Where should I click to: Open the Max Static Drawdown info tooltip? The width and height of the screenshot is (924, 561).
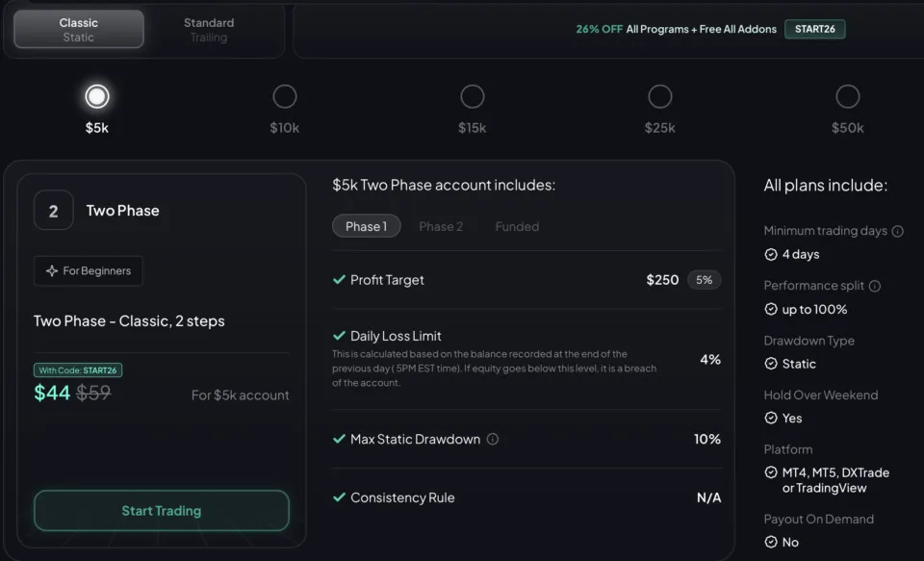click(x=494, y=439)
